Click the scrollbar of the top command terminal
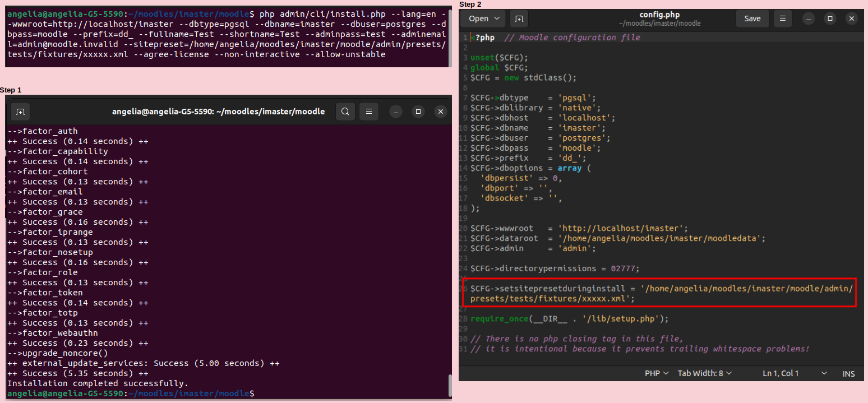This screenshot has height=403, width=868. (449, 37)
